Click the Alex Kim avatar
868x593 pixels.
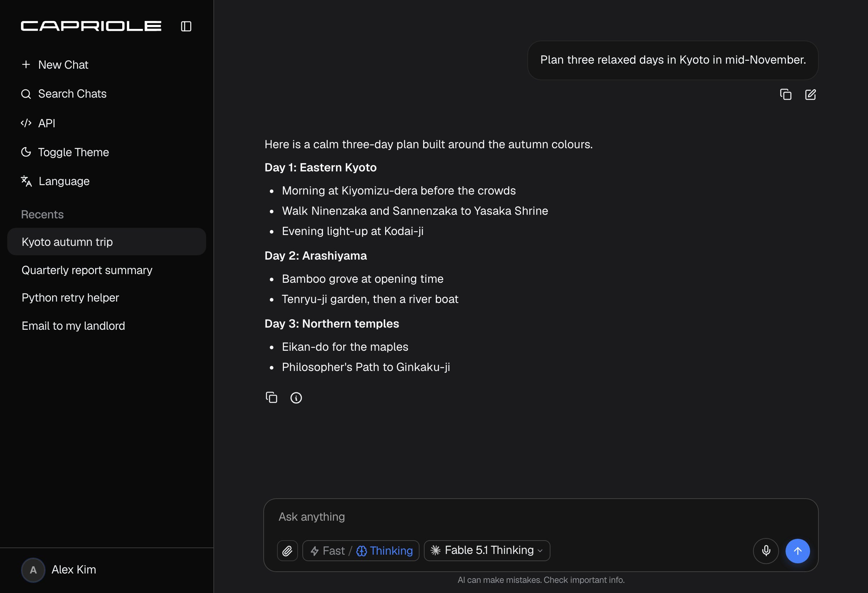(33, 570)
